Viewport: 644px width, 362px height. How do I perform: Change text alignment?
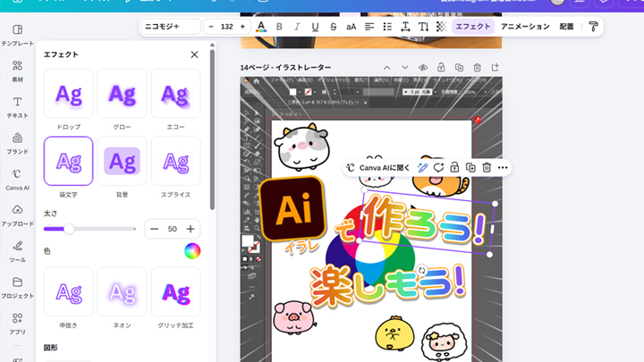click(x=369, y=27)
